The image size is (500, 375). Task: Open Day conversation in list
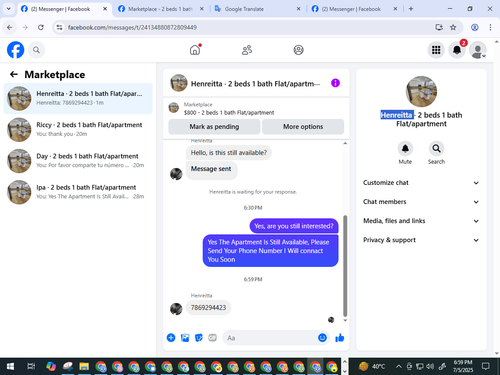(x=78, y=161)
